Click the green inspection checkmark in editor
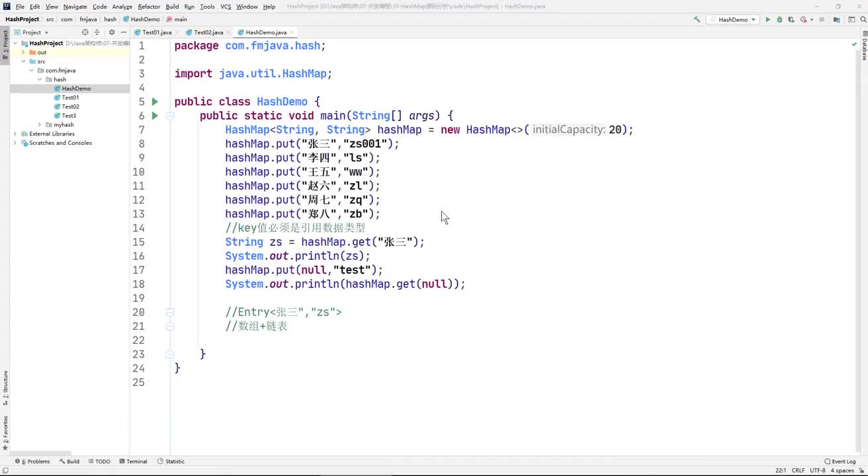 [854, 44]
